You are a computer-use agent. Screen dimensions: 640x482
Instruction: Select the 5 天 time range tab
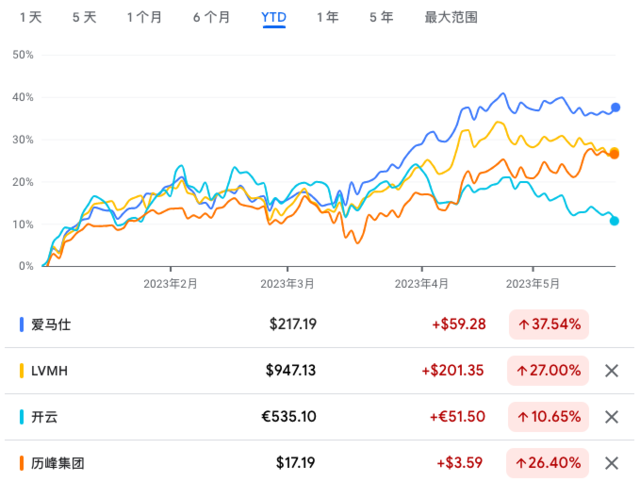tap(84, 18)
